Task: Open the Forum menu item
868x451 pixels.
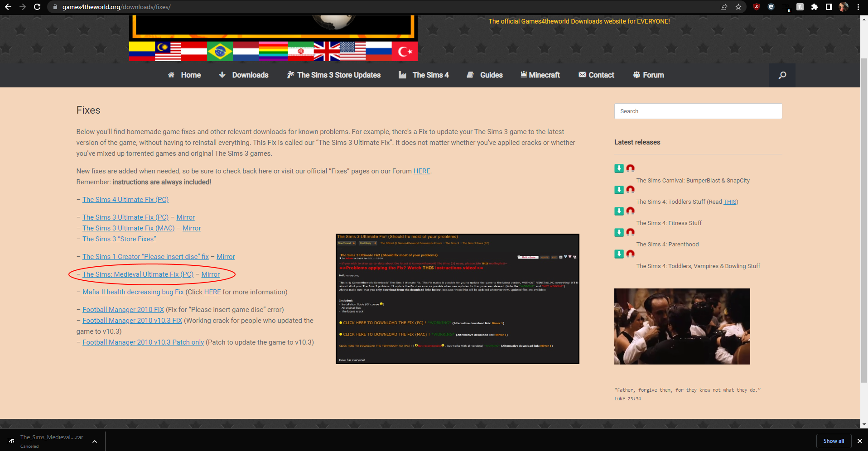Action: point(648,75)
